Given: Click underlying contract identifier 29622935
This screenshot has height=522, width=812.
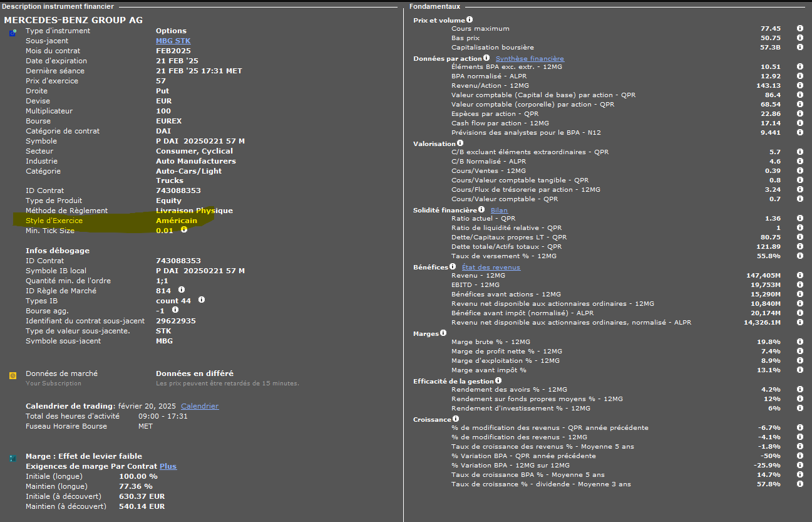Looking at the screenshot, I should [x=176, y=321].
